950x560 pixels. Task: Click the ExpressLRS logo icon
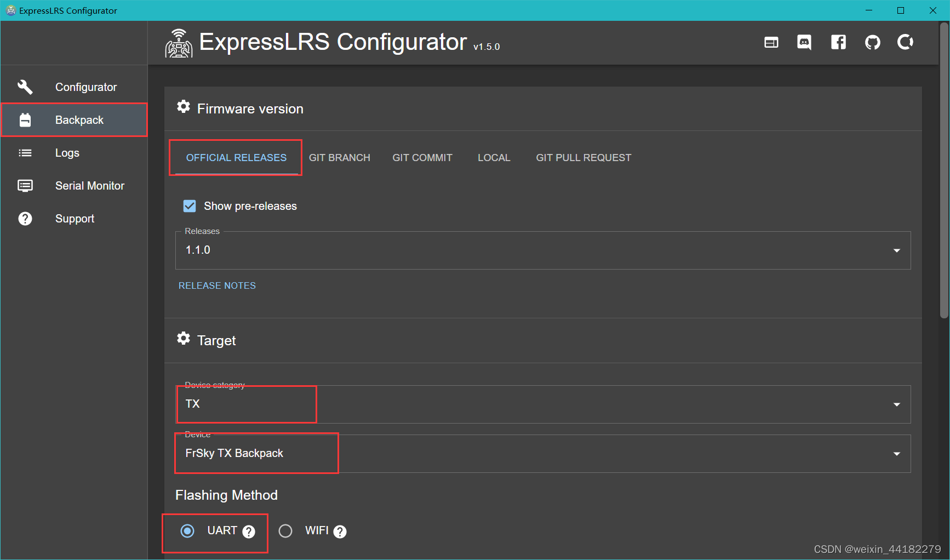pyautogui.click(x=179, y=43)
